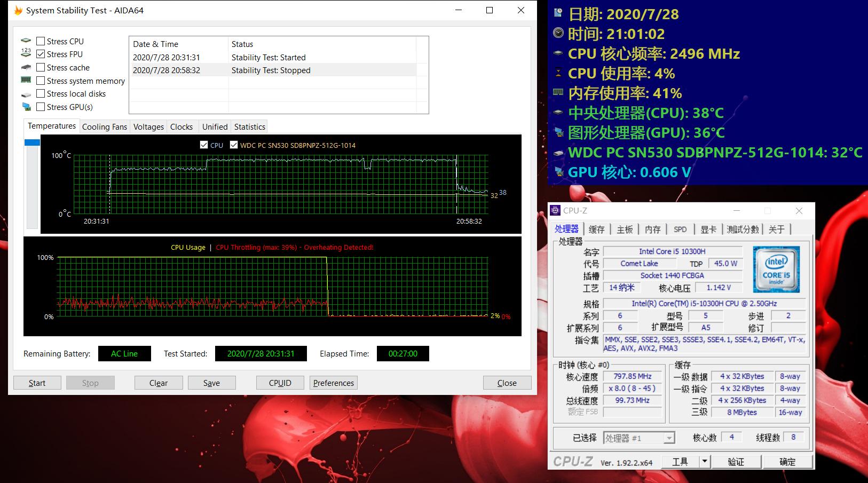Click the Clear button in AIDA64
The image size is (868, 483).
(x=159, y=383)
